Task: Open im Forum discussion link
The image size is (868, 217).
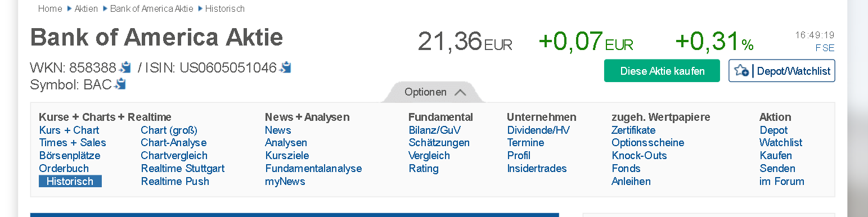Action: click(782, 182)
